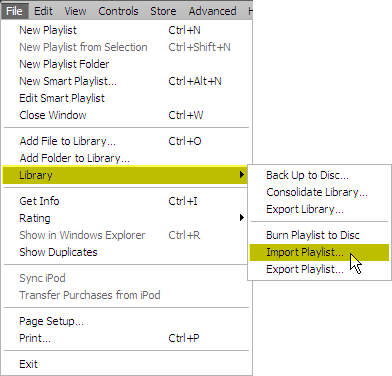Choose New Smart Playlist option
Image resolution: width=392 pixels, height=376 pixels.
(x=126, y=81)
